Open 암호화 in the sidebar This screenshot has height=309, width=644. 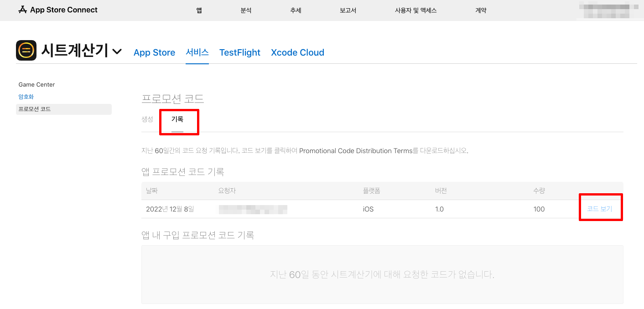pos(26,97)
